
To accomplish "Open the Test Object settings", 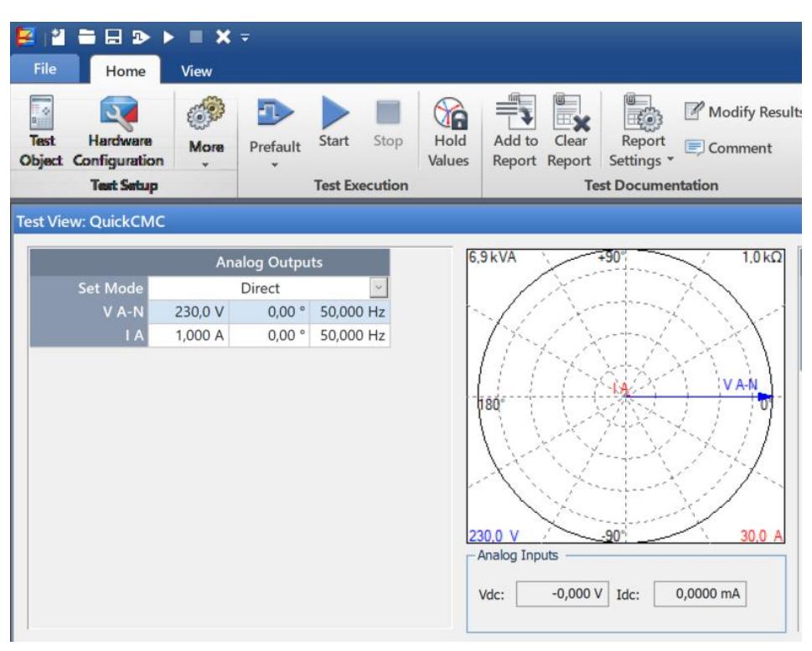I will click(41, 132).
